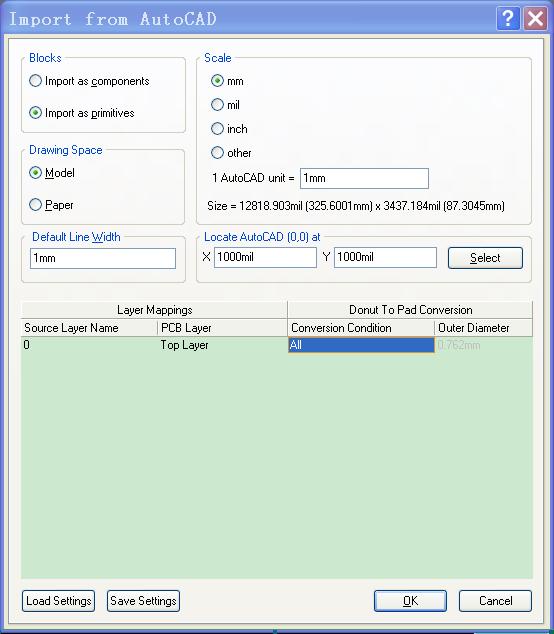Edit the 1 AutoCAD unit field
554x634 pixels.
[x=364, y=178]
